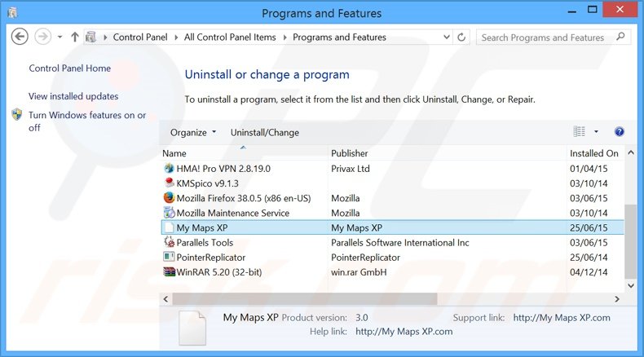Click the large file icon in details pane
This screenshot has width=644, height=357.
coord(192,328)
